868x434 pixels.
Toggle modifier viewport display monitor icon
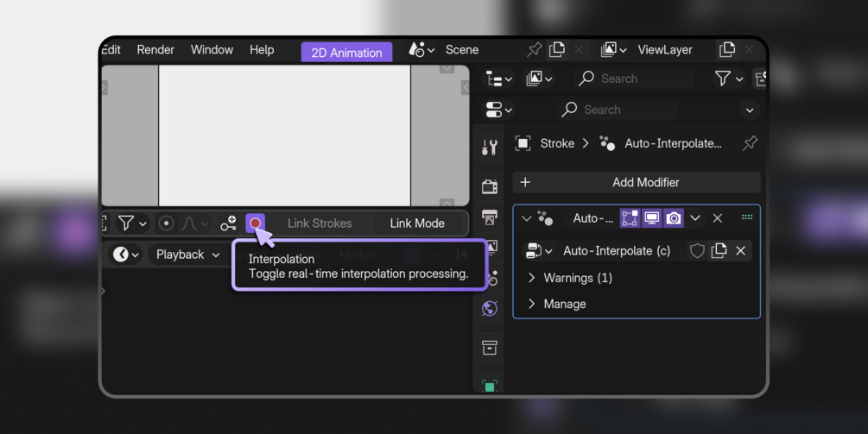[x=651, y=218]
